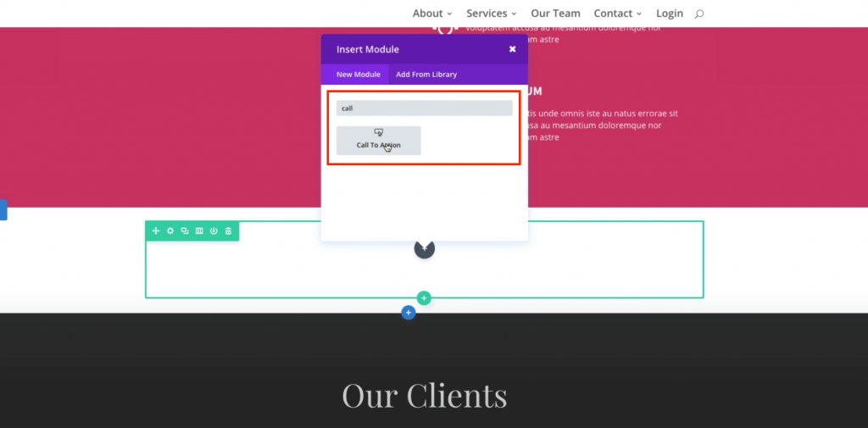The width and height of the screenshot is (868, 428).
Task: Change row column structure icon
Action: tap(199, 231)
